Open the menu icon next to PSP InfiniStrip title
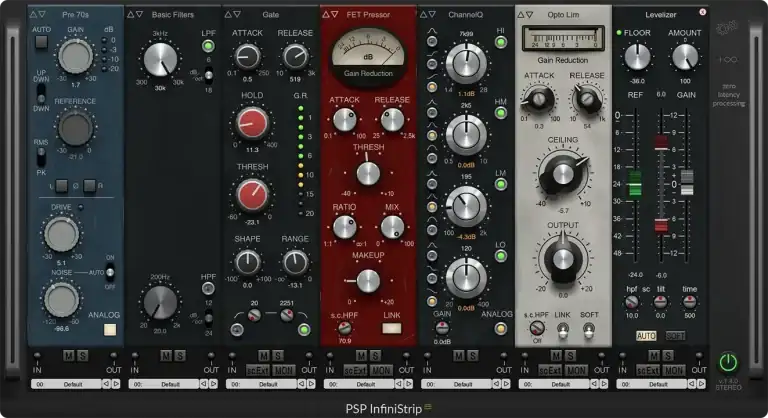This screenshot has height=418, width=768. 428,406
